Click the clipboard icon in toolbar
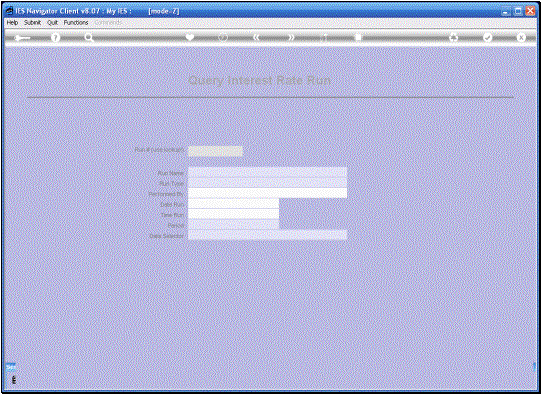Screen dimensions: 541x394 tap(358, 37)
